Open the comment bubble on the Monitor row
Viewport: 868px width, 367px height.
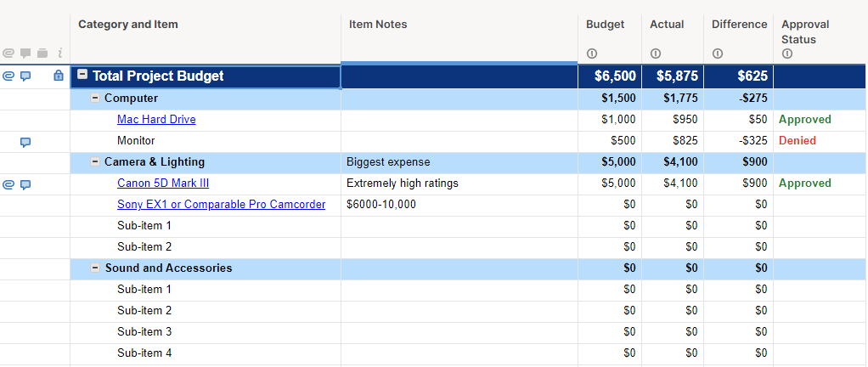(x=25, y=142)
